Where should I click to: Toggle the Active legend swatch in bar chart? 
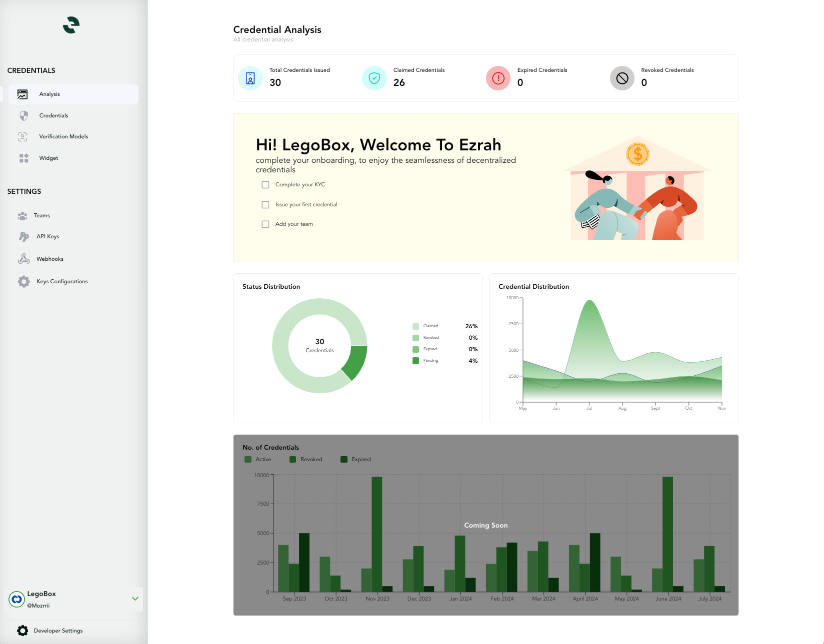(x=248, y=460)
